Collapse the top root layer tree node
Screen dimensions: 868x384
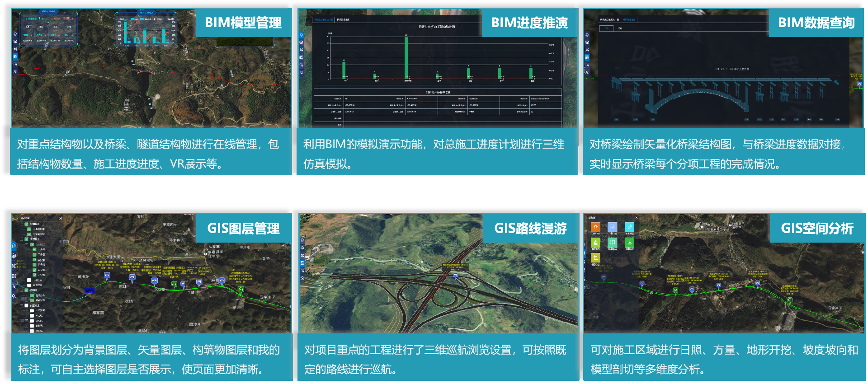pyautogui.click(x=21, y=224)
